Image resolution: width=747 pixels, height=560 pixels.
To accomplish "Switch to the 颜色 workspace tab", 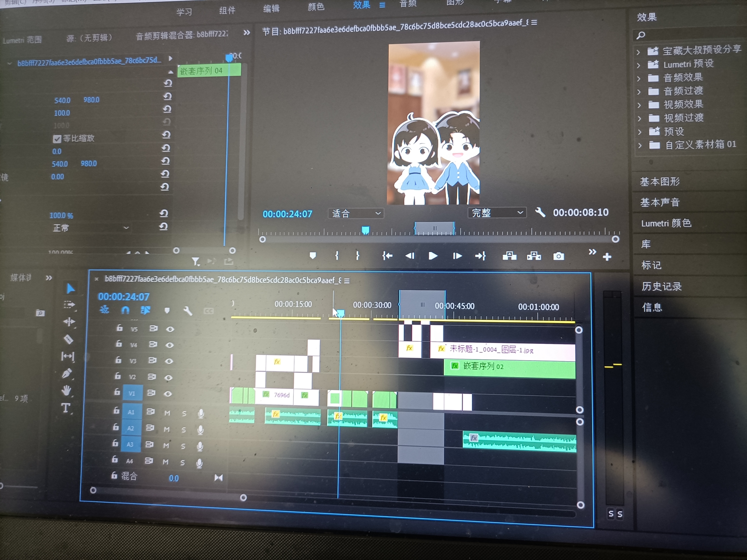I will point(316,7).
